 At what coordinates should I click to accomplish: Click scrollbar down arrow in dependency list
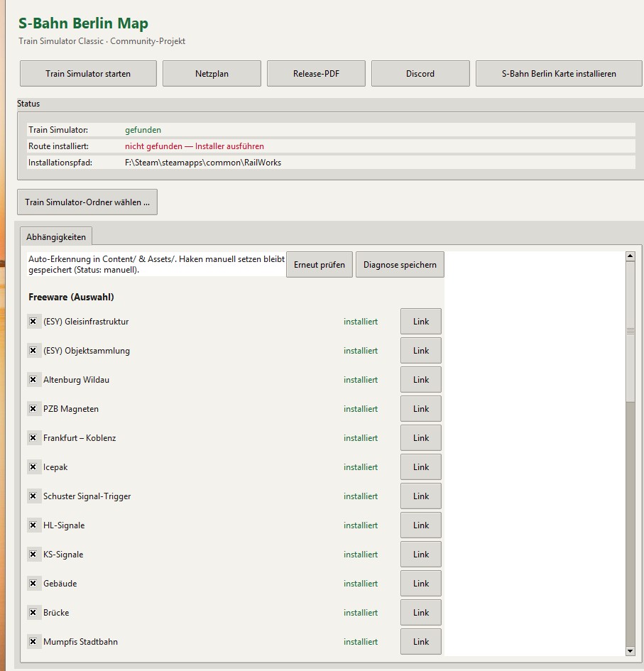(631, 651)
